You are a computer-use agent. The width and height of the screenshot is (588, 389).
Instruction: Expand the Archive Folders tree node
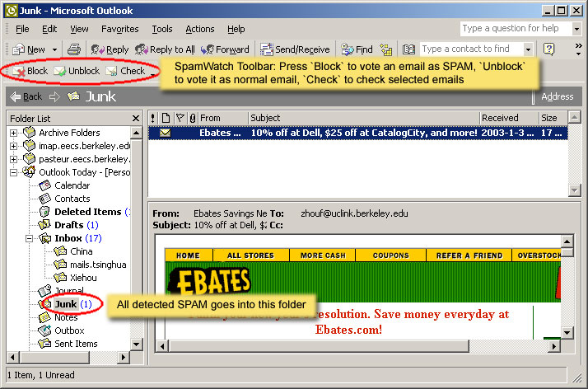coord(13,133)
